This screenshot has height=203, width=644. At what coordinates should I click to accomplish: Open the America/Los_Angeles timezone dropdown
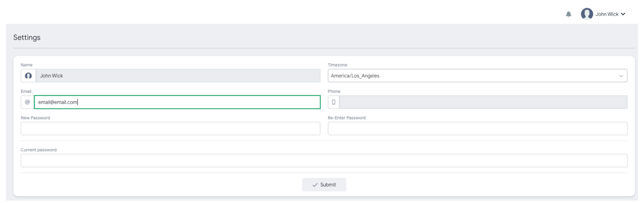[473, 76]
